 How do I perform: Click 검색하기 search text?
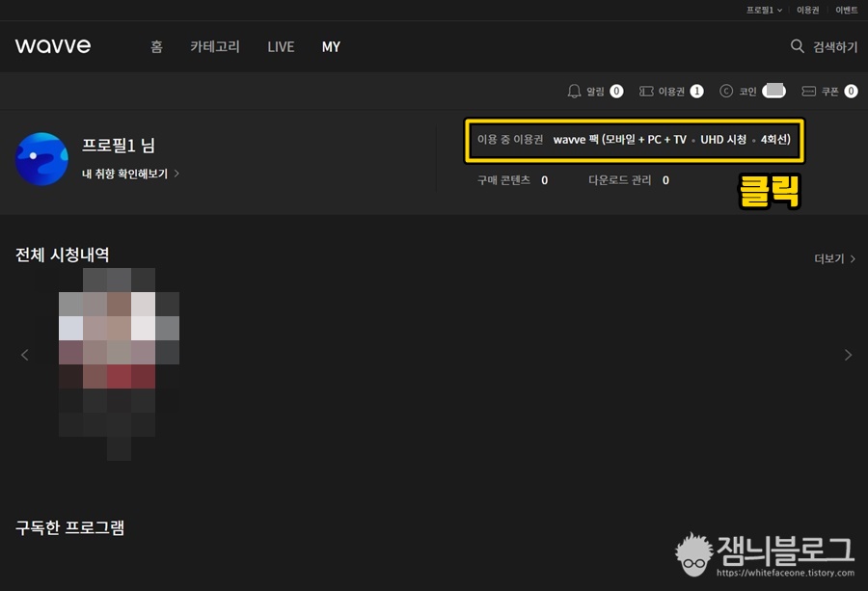tap(835, 47)
